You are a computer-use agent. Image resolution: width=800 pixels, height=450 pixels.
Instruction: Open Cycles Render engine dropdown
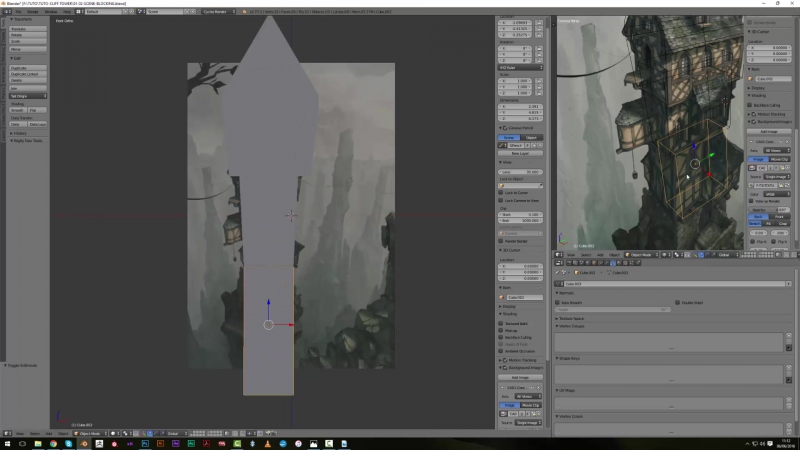pos(219,11)
